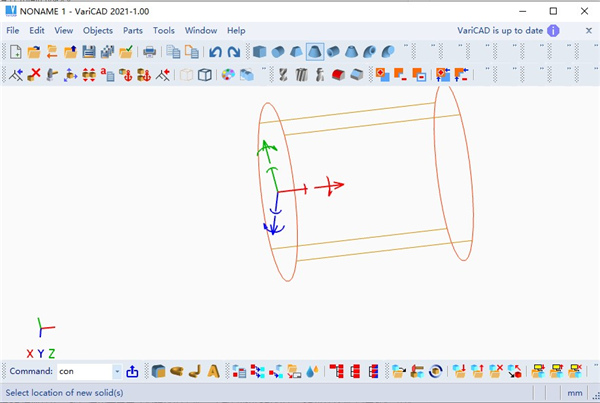Screen dimensions: 600x403
Task: Open the Tools menu
Action: click(x=163, y=30)
